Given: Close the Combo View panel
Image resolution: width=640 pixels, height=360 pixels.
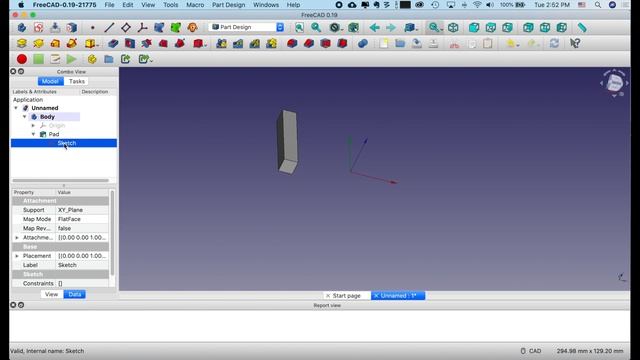Looking at the screenshot, I should [x=13, y=71].
